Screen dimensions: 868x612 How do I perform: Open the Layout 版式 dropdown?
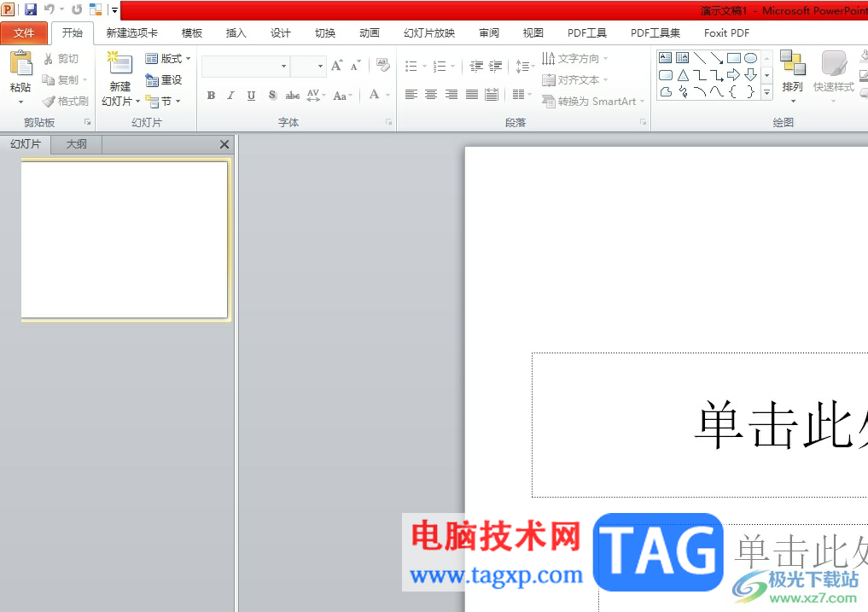[168, 59]
